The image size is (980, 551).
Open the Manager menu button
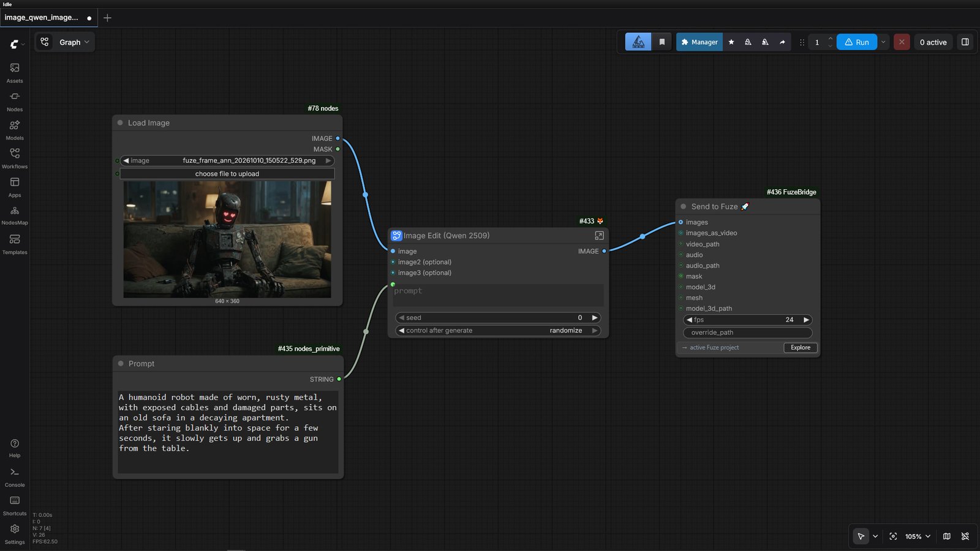click(699, 42)
